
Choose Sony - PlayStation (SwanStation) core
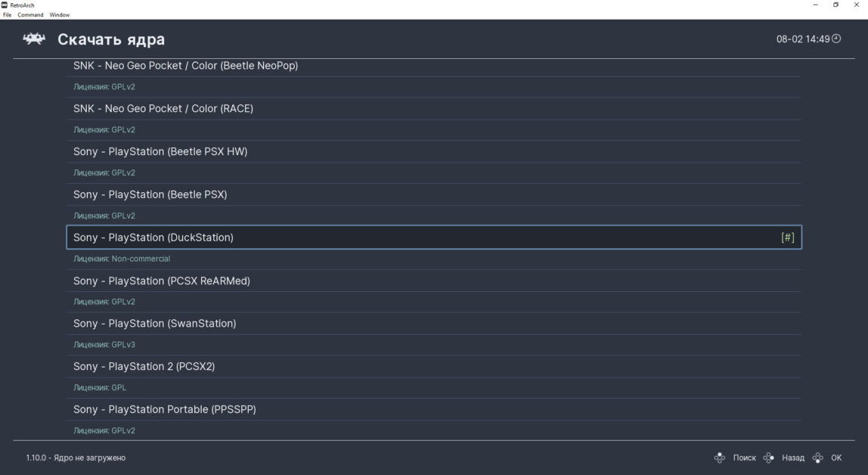[x=155, y=323]
